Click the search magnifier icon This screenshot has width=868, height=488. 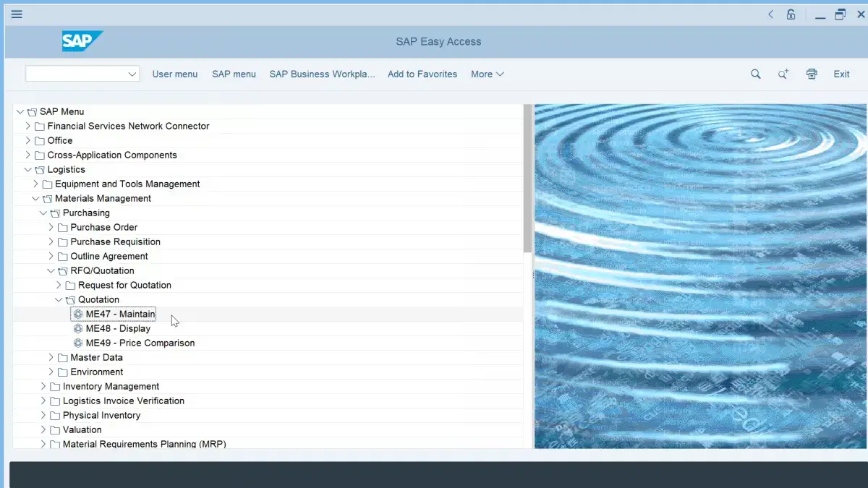tap(756, 74)
